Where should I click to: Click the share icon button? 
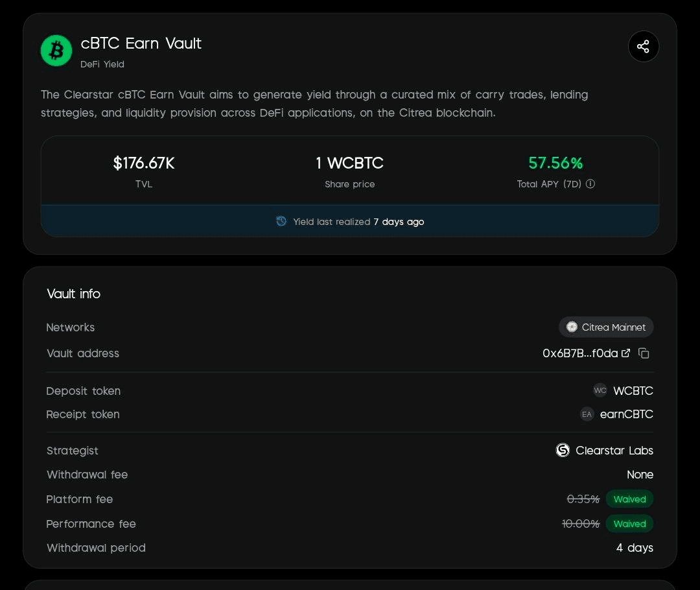click(x=644, y=47)
